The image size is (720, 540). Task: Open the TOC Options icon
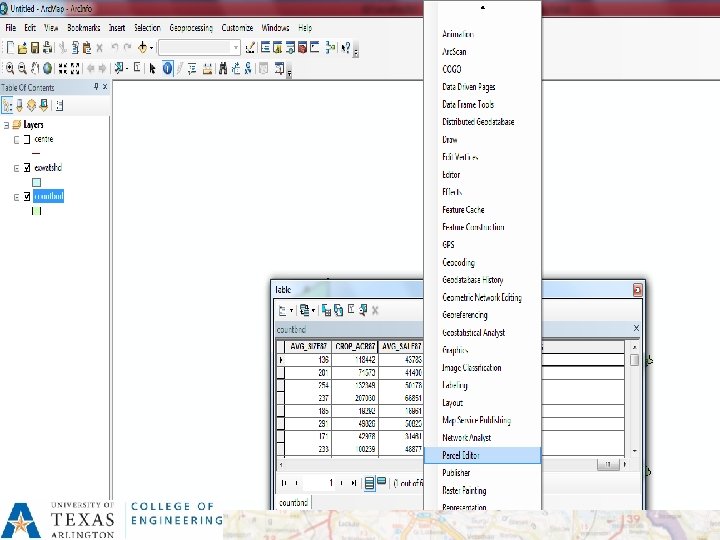click(59, 106)
